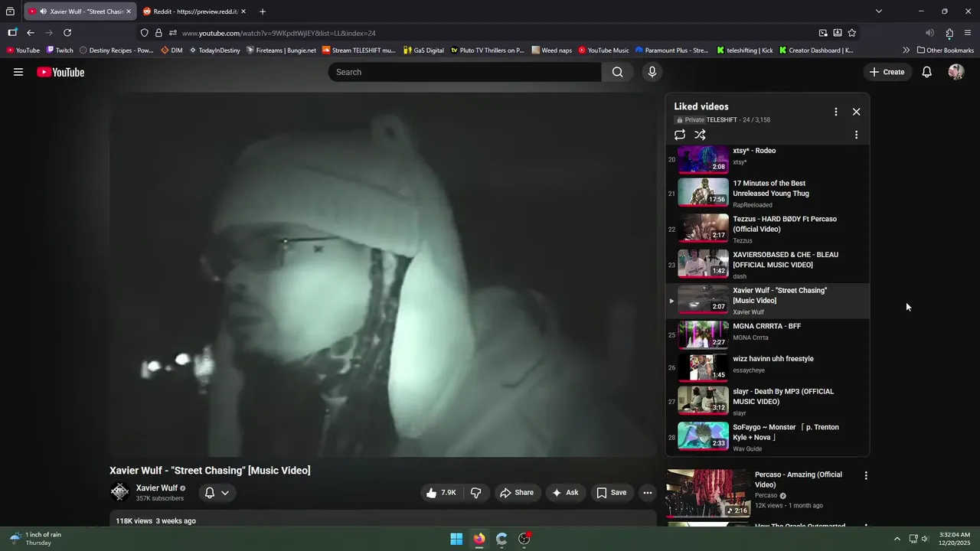The height and width of the screenshot is (551, 980).
Task: Toggle loop playlist in Liked videos panel
Action: pos(680,135)
